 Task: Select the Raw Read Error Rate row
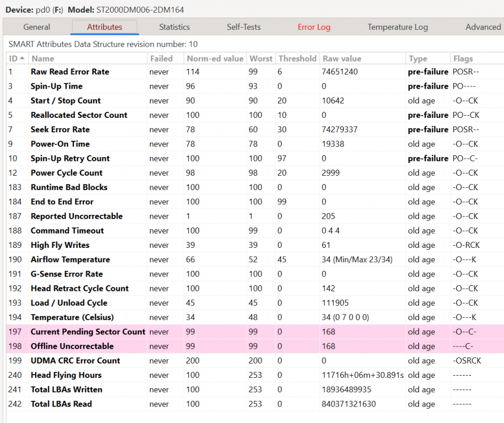70,72
